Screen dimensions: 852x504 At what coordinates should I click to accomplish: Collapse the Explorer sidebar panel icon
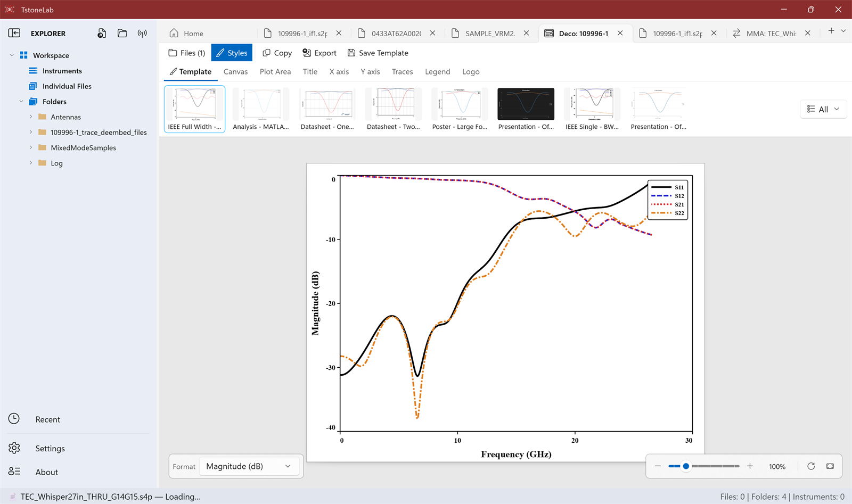[x=14, y=33]
